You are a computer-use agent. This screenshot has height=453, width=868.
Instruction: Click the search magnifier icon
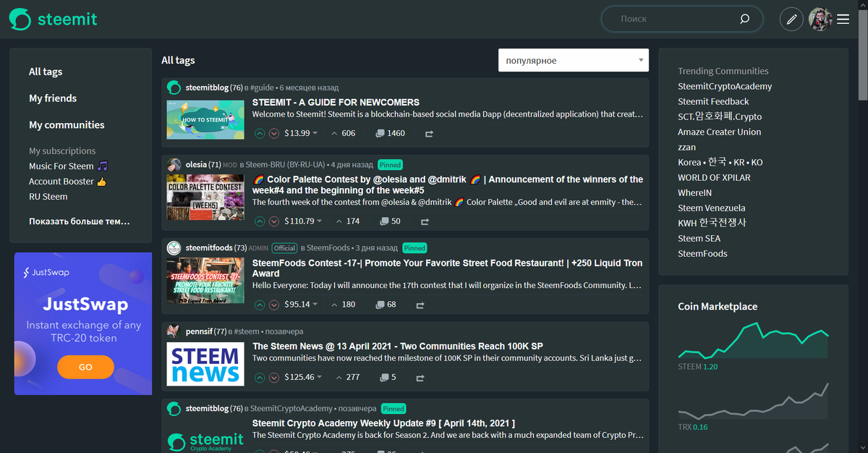pyautogui.click(x=744, y=19)
